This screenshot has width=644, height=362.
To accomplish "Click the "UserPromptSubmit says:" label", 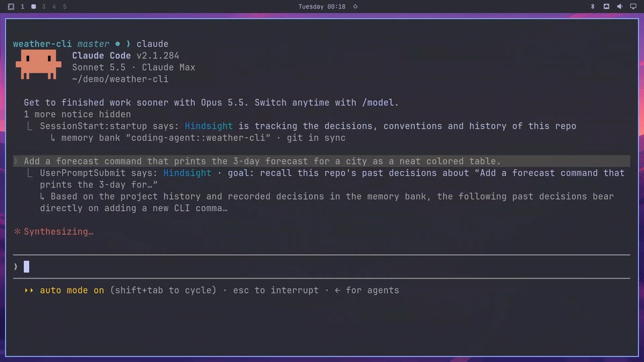I will coord(99,173).
